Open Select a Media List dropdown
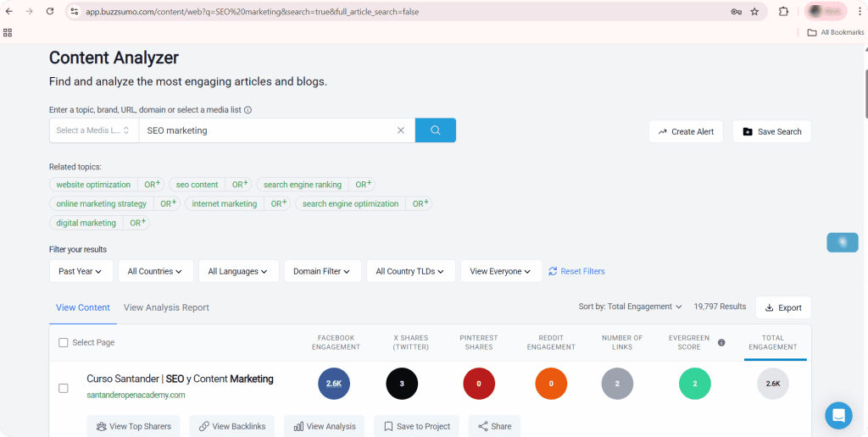The width and height of the screenshot is (868, 437). pyautogui.click(x=94, y=130)
